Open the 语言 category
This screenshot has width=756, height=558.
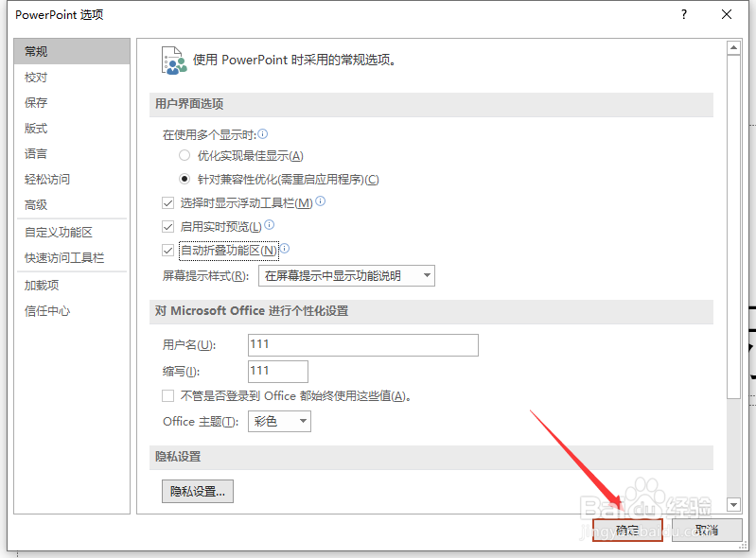(72, 154)
